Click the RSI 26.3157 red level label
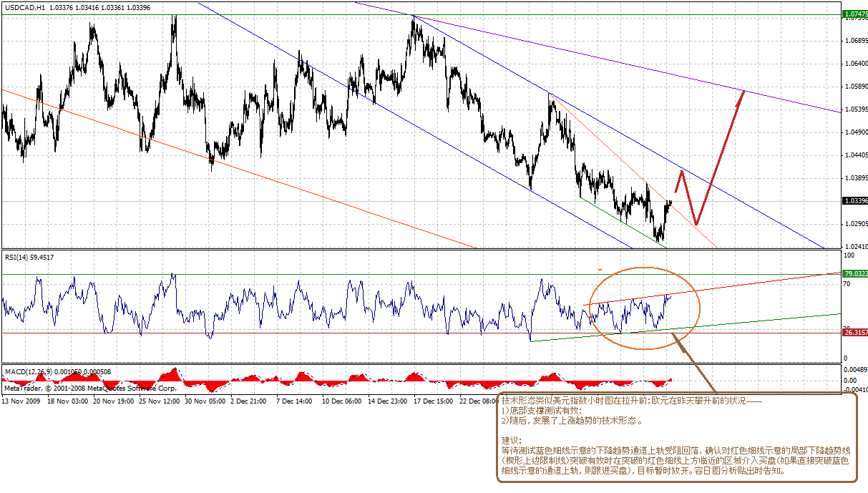This screenshot has width=868, height=493. pos(854,333)
